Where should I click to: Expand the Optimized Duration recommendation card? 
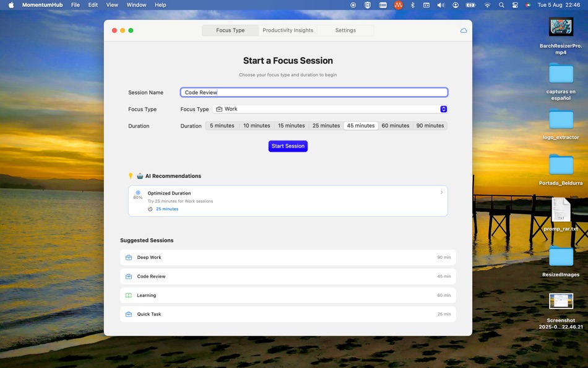441,193
